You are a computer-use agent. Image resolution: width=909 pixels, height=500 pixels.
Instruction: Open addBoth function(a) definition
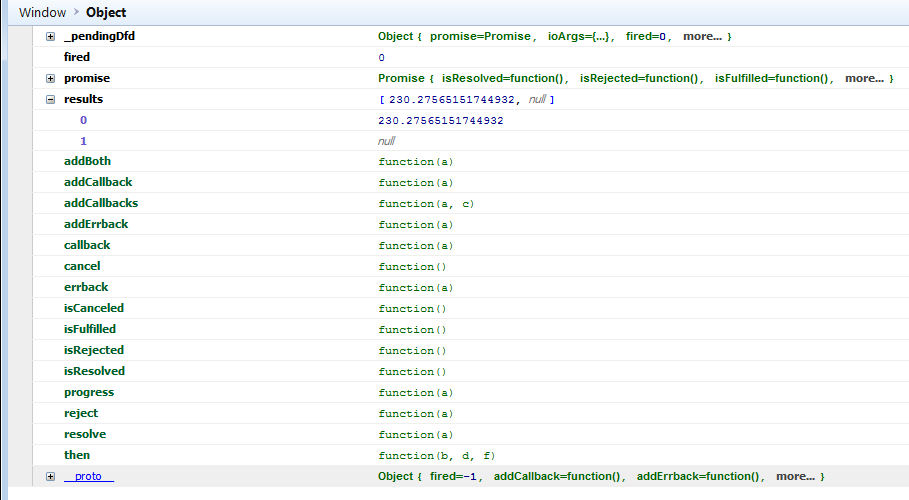click(416, 162)
